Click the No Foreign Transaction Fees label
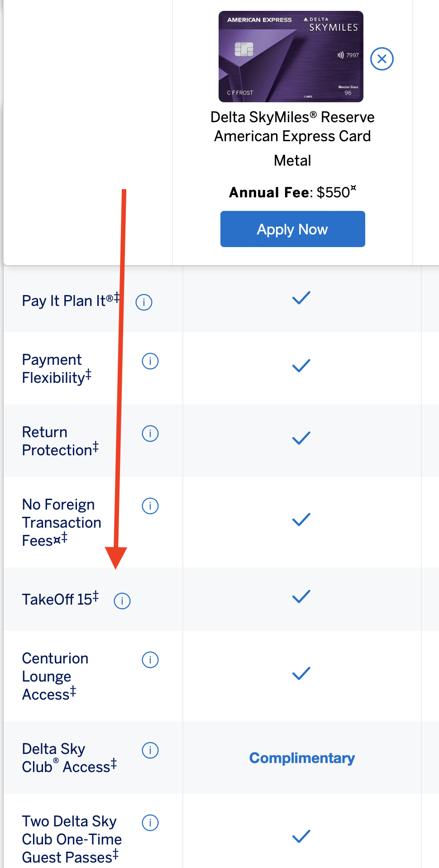 pyautogui.click(x=62, y=522)
